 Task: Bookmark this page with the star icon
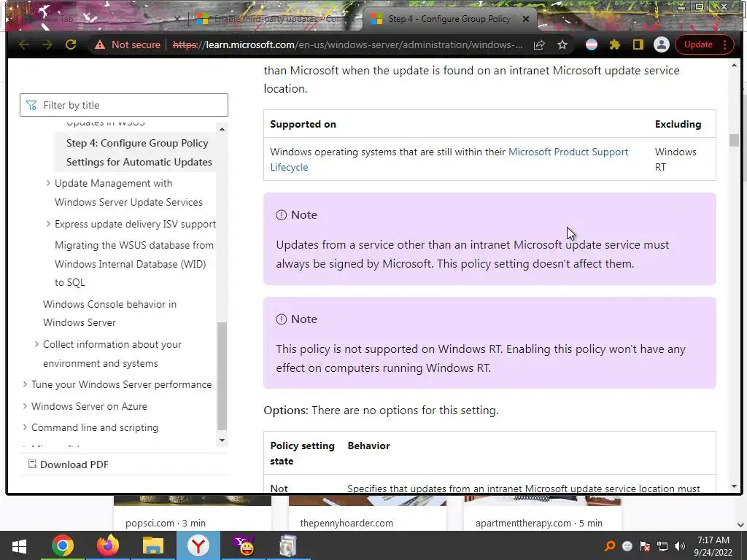click(x=562, y=44)
